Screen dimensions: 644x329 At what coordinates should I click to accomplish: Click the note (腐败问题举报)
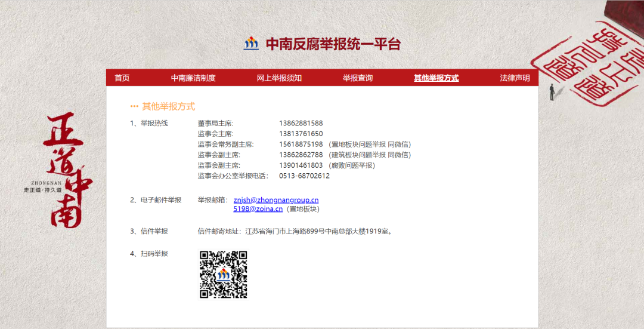point(352,165)
